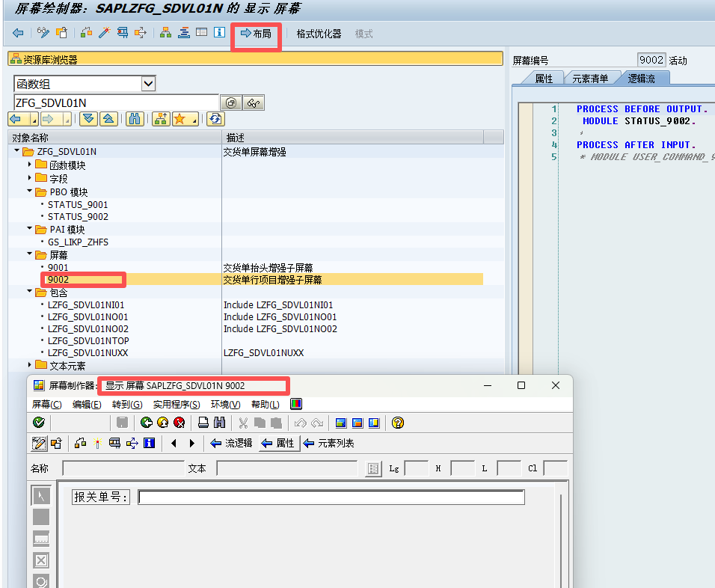Select the checkbox element tool in palette
This screenshot has height=588, width=715.
tap(41, 560)
